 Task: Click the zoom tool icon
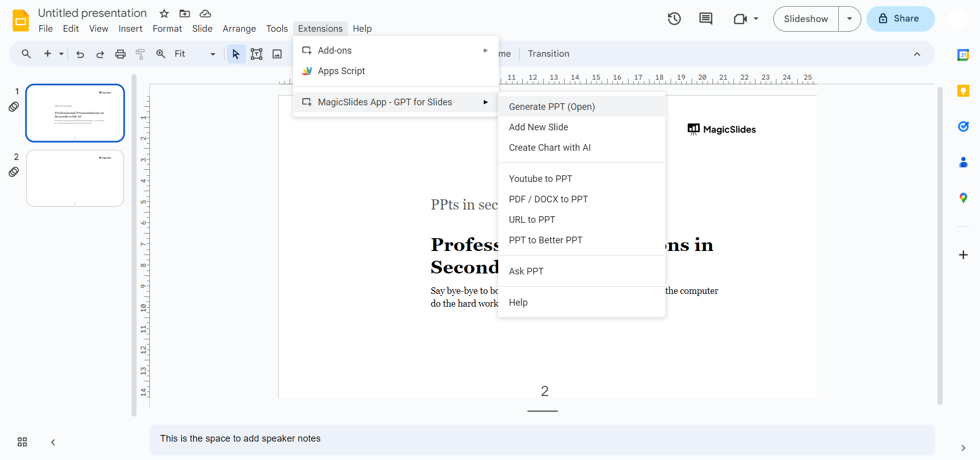pyautogui.click(x=161, y=54)
